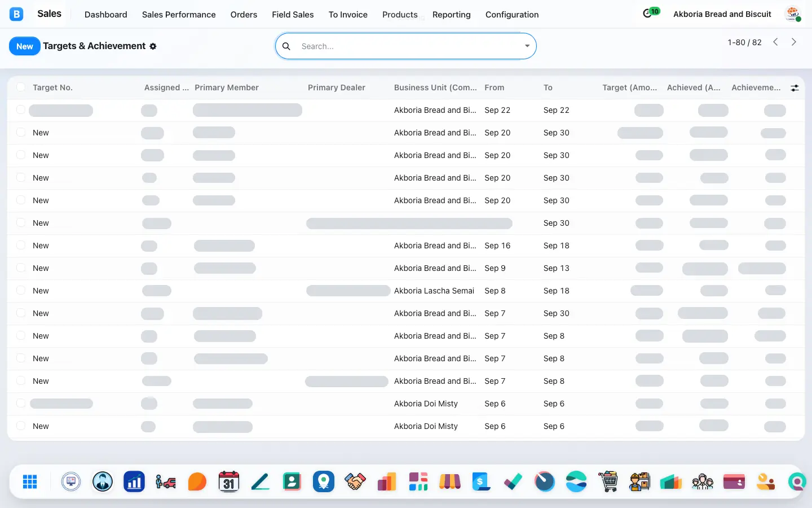The width and height of the screenshot is (812, 508).
Task: Click the New button to create a target
Action: (25, 46)
